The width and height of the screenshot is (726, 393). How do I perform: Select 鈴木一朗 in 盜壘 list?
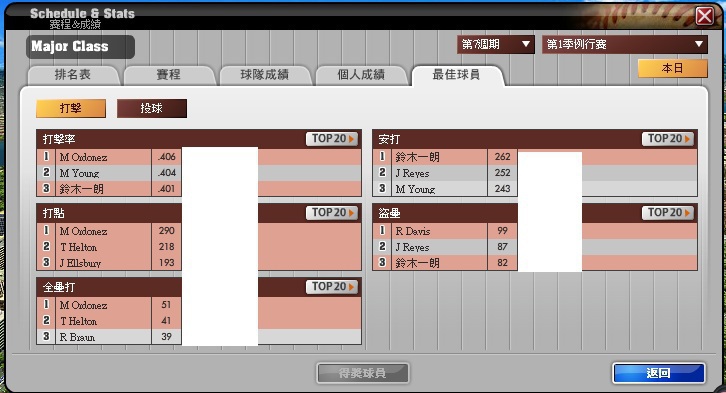coord(417,263)
